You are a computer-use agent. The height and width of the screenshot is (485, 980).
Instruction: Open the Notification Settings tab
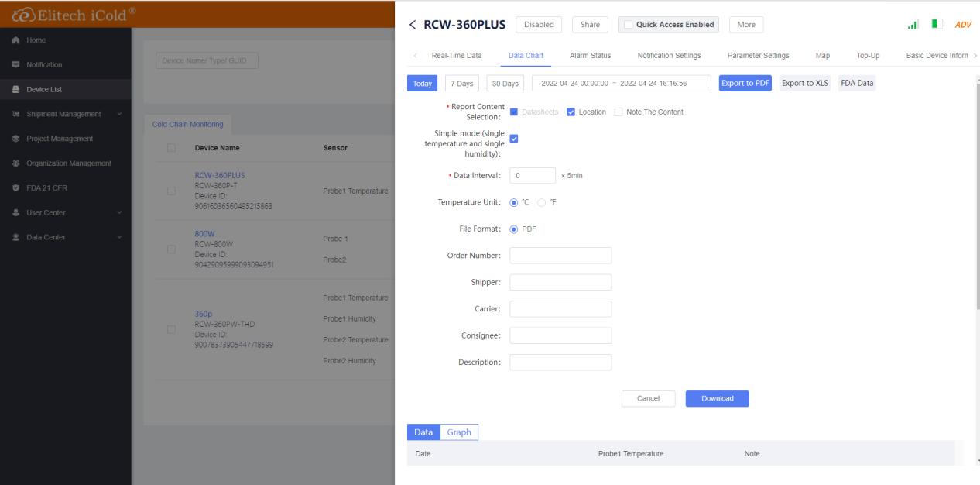[x=669, y=55]
